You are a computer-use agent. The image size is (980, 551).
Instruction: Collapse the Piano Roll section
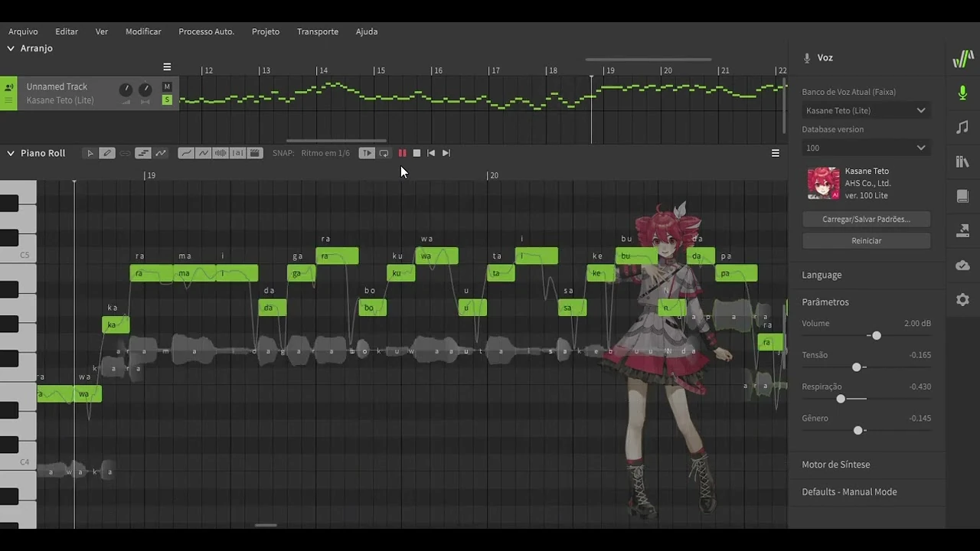pyautogui.click(x=11, y=153)
